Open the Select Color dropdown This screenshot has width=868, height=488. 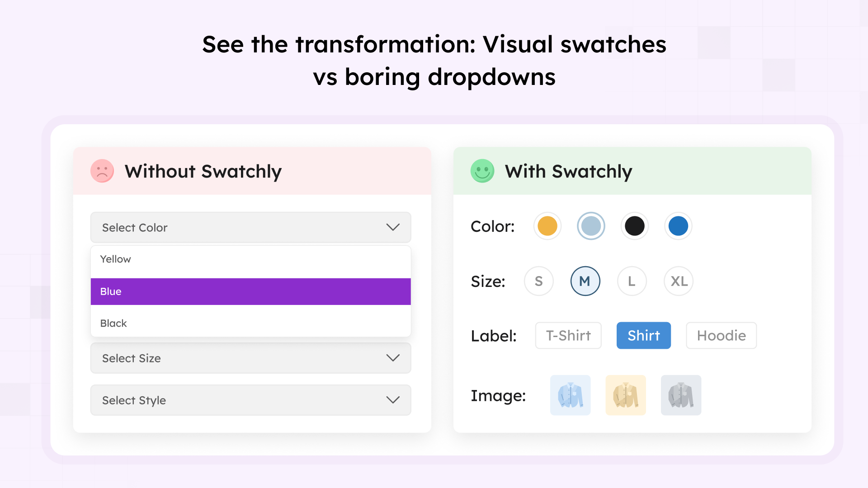[x=250, y=227]
